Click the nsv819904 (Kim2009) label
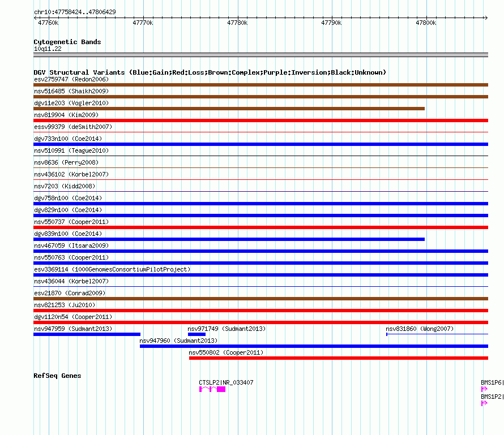 pyautogui.click(x=66, y=115)
